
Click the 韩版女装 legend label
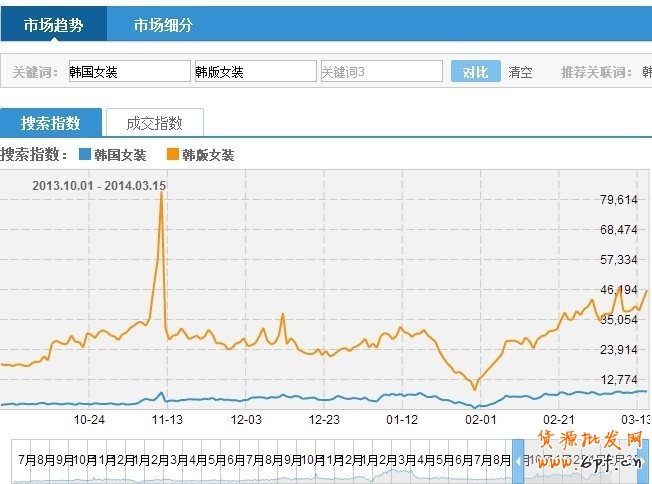pyautogui.click(x=208, y=155)
